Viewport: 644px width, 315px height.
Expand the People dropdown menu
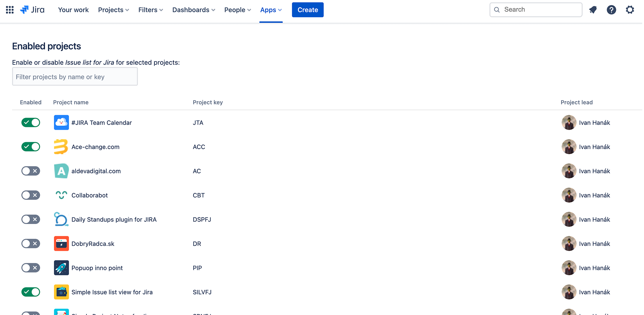(x=238, y=10)
